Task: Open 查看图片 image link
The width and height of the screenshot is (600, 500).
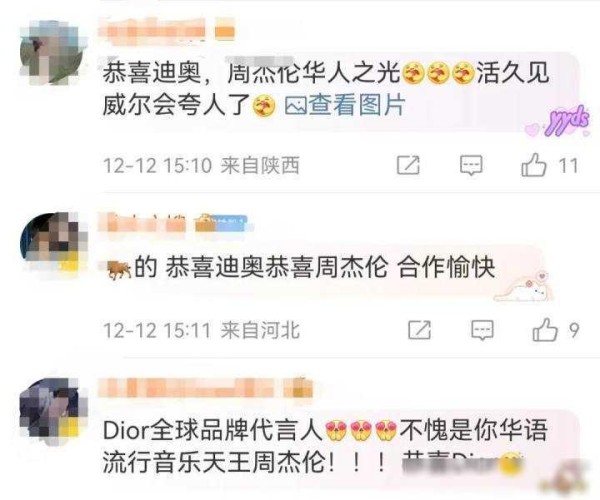Action: pyautogui.click(x=357, y=105)
